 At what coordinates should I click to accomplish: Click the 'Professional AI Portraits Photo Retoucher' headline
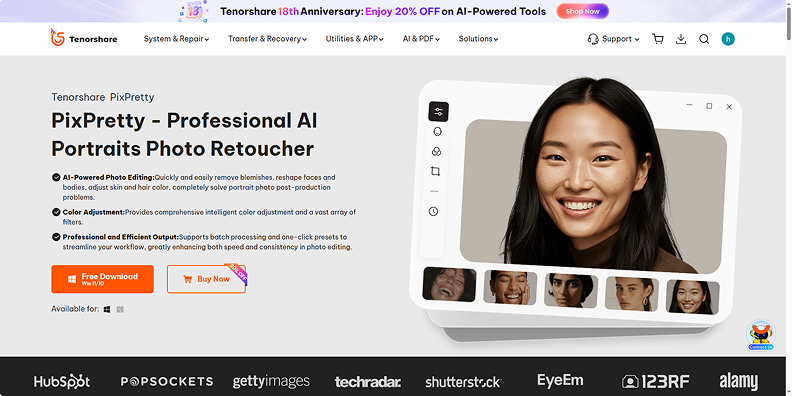[x=184, y=134]
